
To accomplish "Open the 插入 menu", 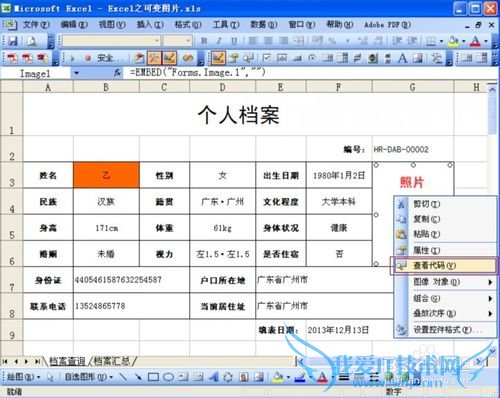I will pyautogui.click(x=150, y=24).
